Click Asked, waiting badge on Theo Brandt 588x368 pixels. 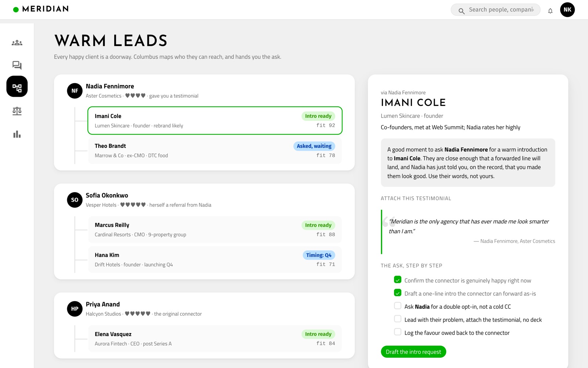coord(314,146)
